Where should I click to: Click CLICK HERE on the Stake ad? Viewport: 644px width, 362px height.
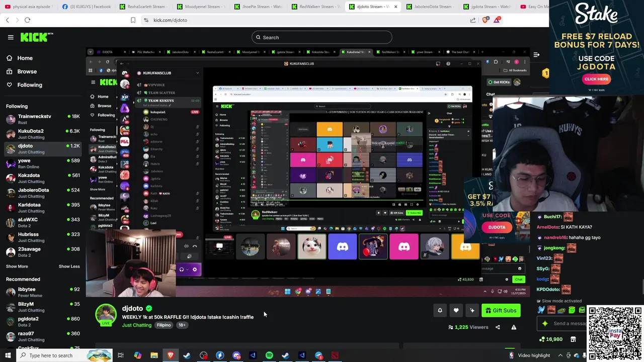(596, 79)
